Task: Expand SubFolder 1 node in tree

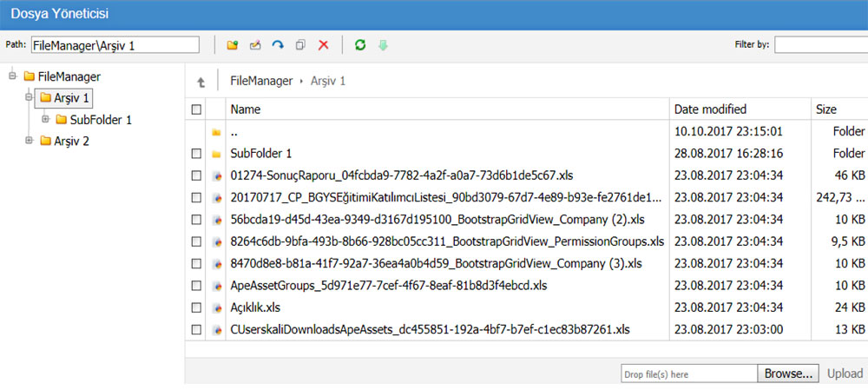Action: 46,120
